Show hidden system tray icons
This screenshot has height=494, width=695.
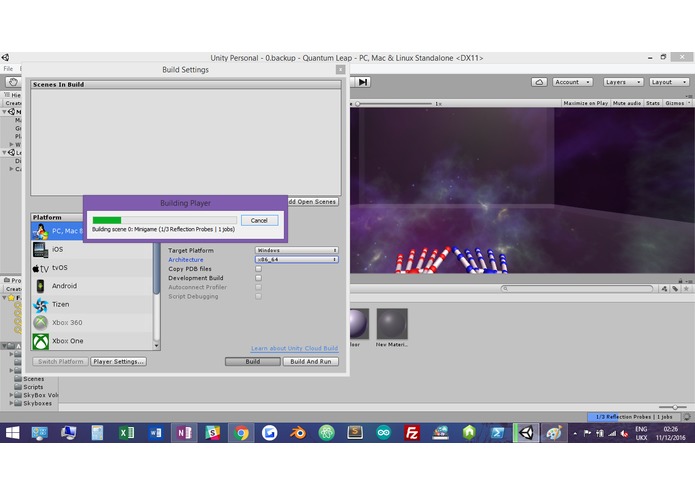tap(575, 433)
